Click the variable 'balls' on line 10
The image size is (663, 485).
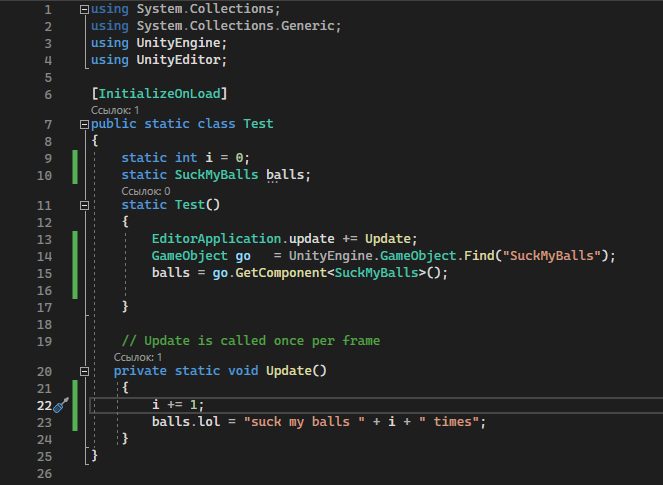285,175
